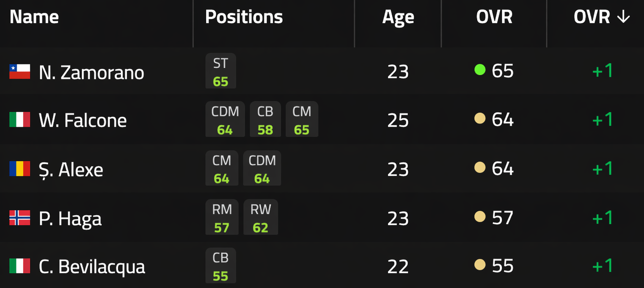Sort the table by Name header
Viewport: 644px width, 288px height.
pos(34,17)
